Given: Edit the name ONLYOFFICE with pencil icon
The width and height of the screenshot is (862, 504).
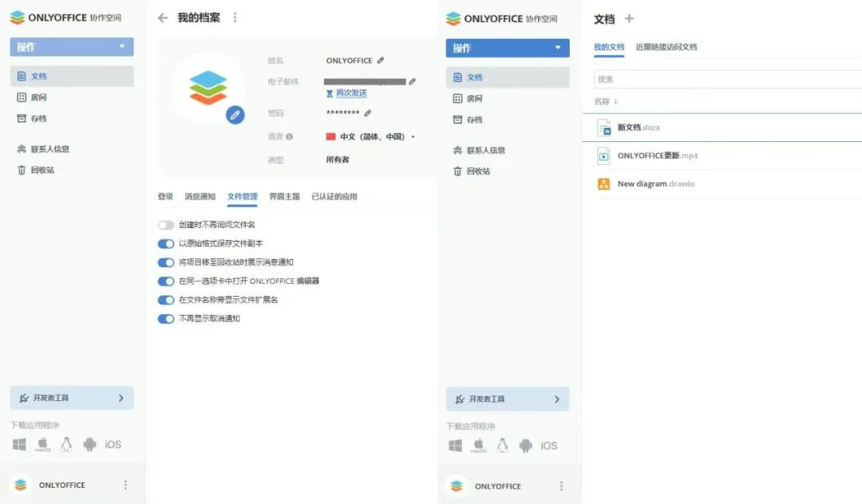Looking at the screenshot, I should click(381, 61).
